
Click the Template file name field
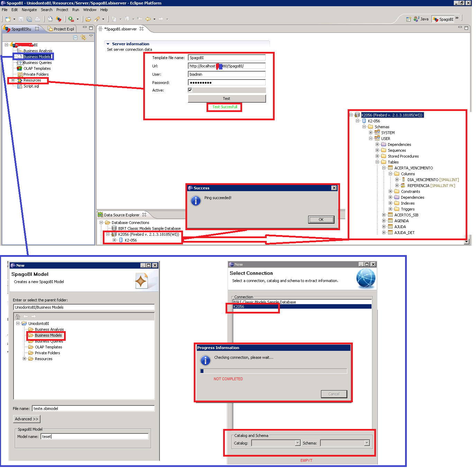(227, 58)
